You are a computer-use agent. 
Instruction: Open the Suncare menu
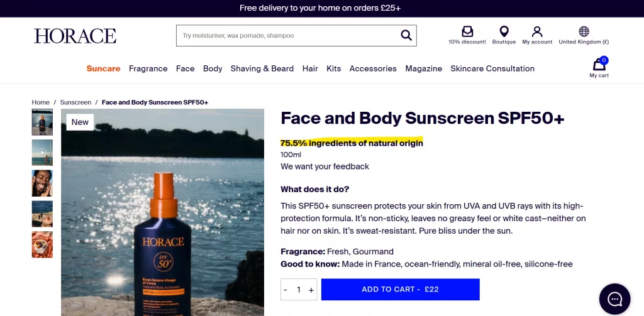(x=103, y=68)
